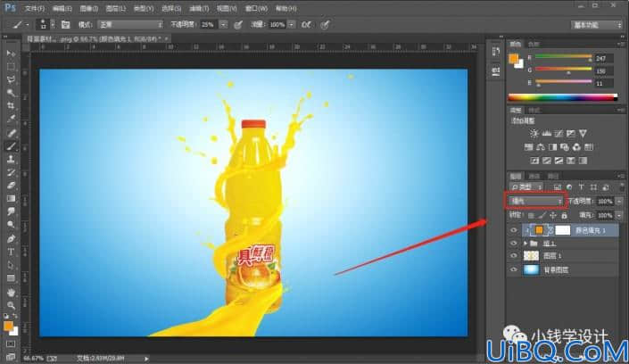
Task: Select the Eraser tool
Action: point(11,186)
